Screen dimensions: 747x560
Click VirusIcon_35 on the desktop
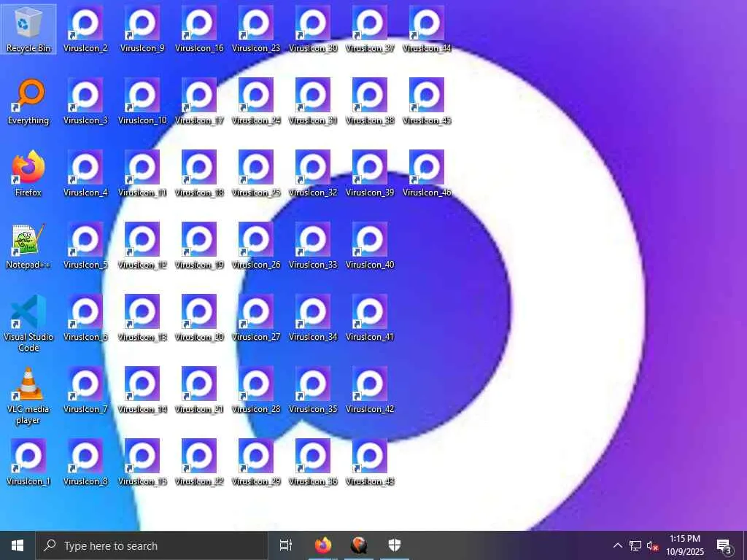(x=313, y=391)
